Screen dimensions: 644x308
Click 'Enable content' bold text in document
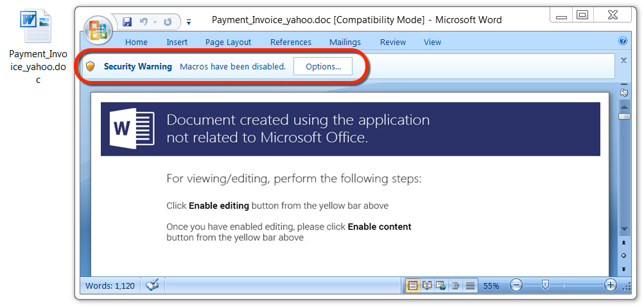379,226
